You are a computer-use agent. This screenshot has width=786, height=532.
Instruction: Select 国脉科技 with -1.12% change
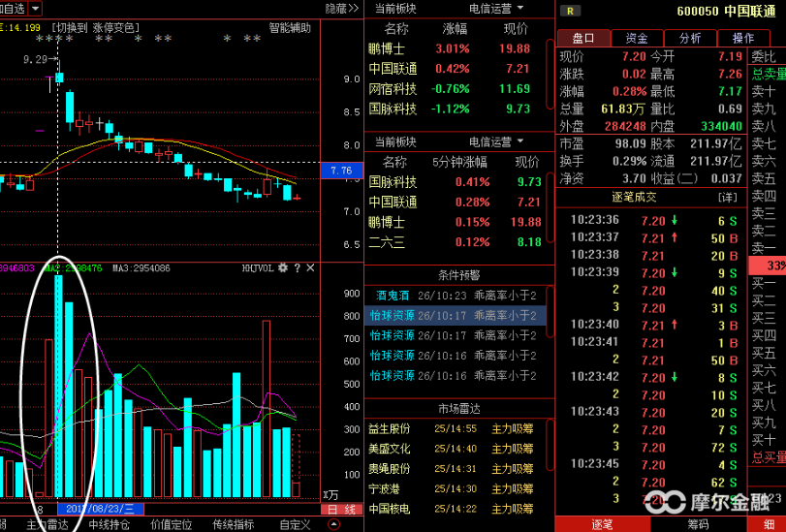(x=456, y=109)
